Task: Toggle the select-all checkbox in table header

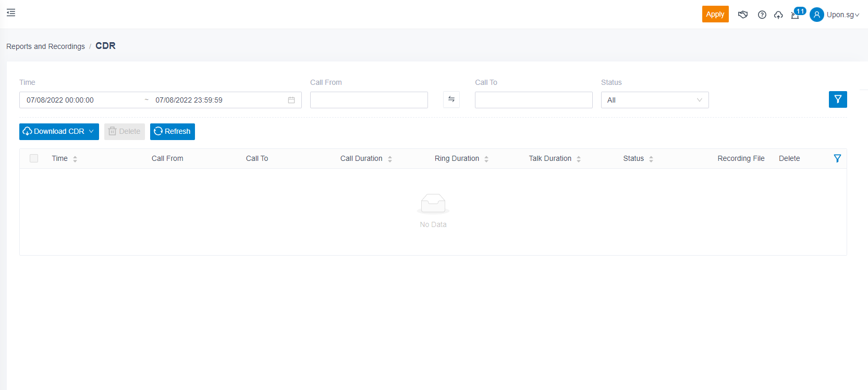Action: tap(34, 158)
